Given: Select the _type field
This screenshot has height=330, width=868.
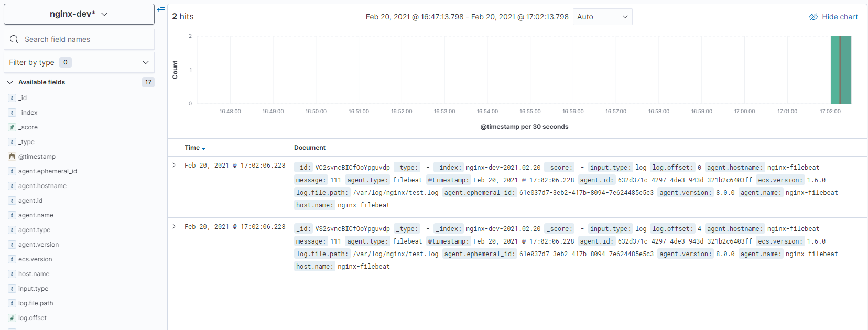Looking at the screenshot, I should [x=26, y=142].
